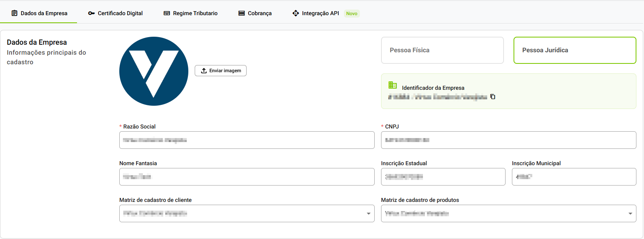Click the key icon for Certificado Digital
The image size is (644, 239).
coord(91,13)
